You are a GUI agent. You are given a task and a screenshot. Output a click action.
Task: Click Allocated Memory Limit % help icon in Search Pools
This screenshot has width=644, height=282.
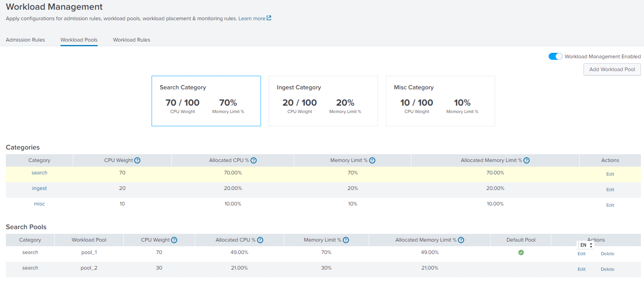461,240
